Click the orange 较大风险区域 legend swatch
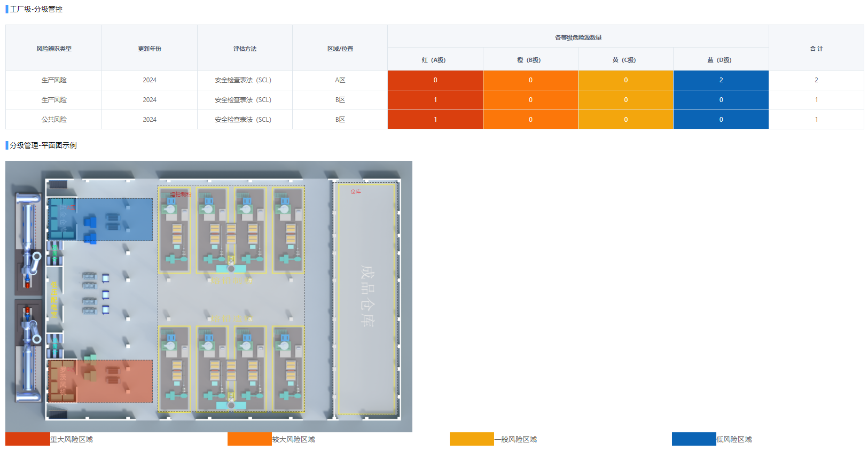Image resolution: width=868 pixels, height=451 pixels. pos(249,439)
